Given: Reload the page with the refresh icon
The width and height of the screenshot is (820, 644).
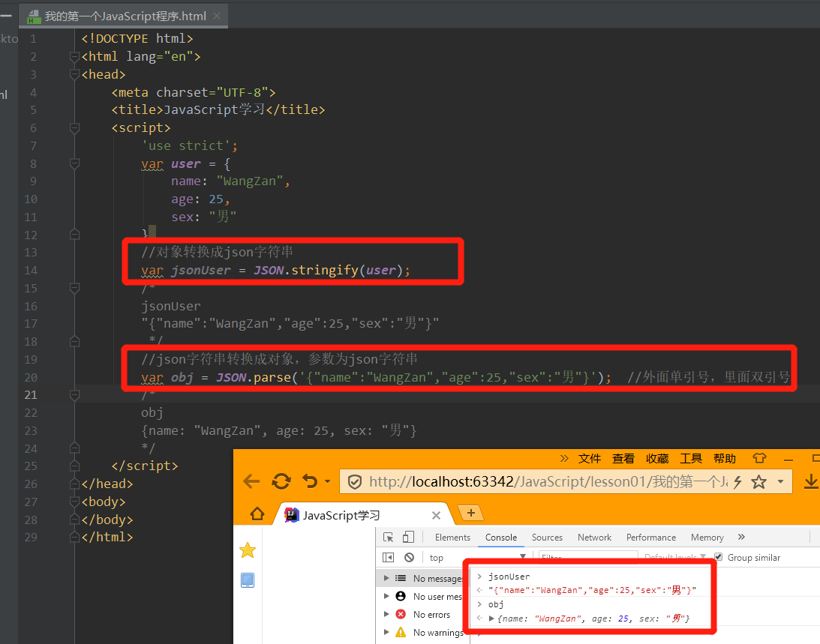Looking at the screenshot, I should click(x=281, y=481).
